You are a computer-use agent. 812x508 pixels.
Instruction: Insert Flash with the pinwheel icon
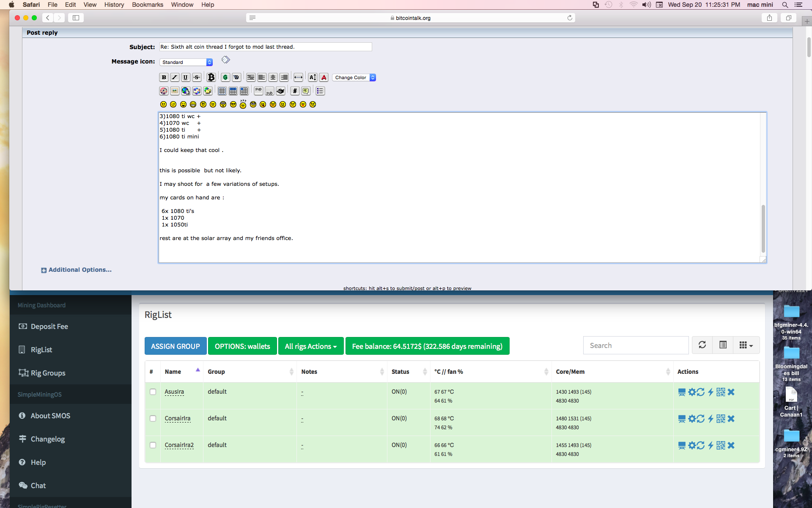[x=164, y=91]
